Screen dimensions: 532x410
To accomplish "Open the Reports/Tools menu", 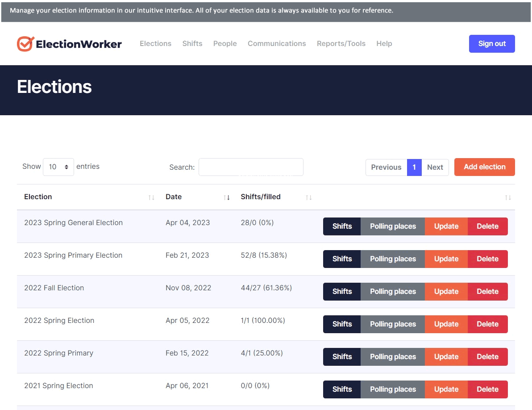I will point(341,44).
